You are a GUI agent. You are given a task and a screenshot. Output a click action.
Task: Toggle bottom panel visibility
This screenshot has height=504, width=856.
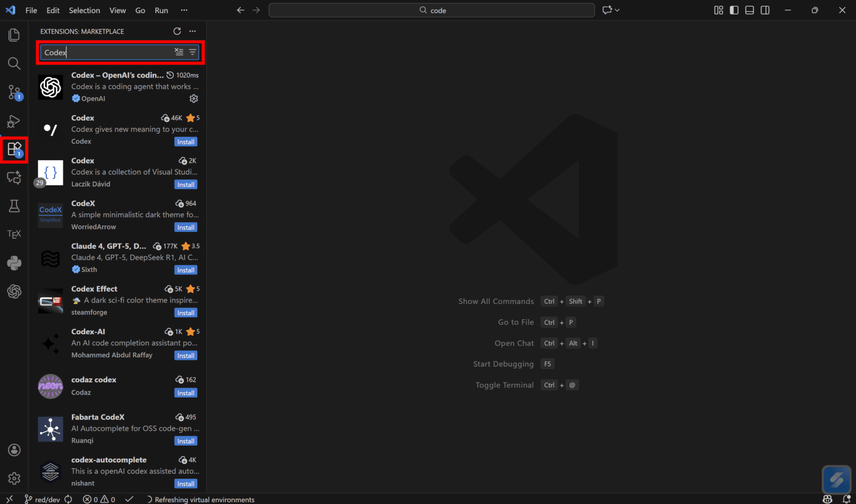[x=749, y=10]
